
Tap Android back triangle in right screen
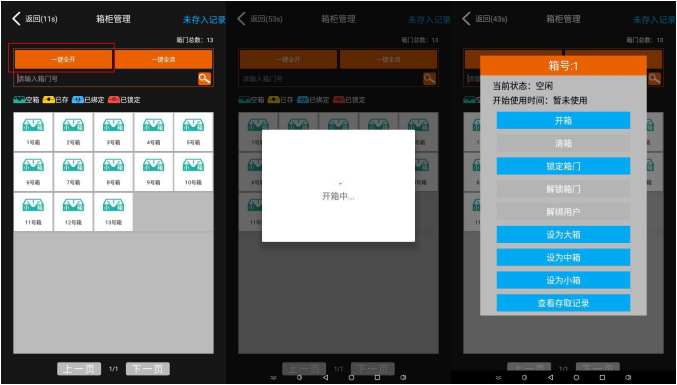550,377
